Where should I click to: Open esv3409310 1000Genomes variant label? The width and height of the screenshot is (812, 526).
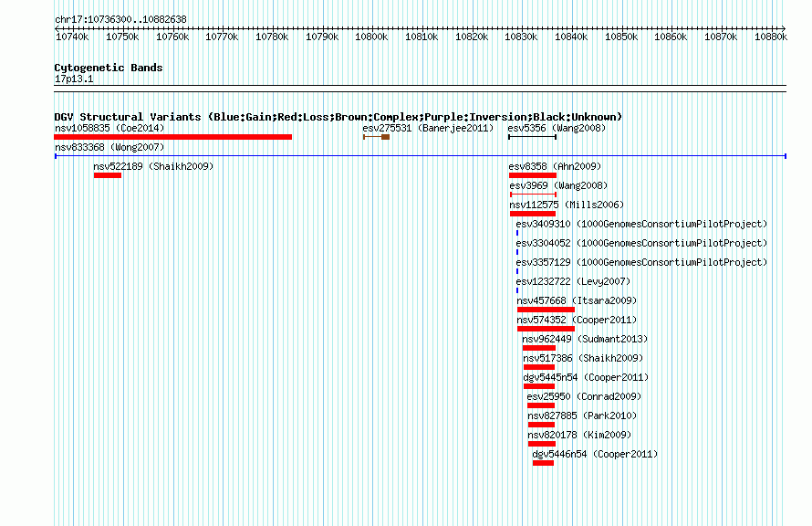pos(641,224)
